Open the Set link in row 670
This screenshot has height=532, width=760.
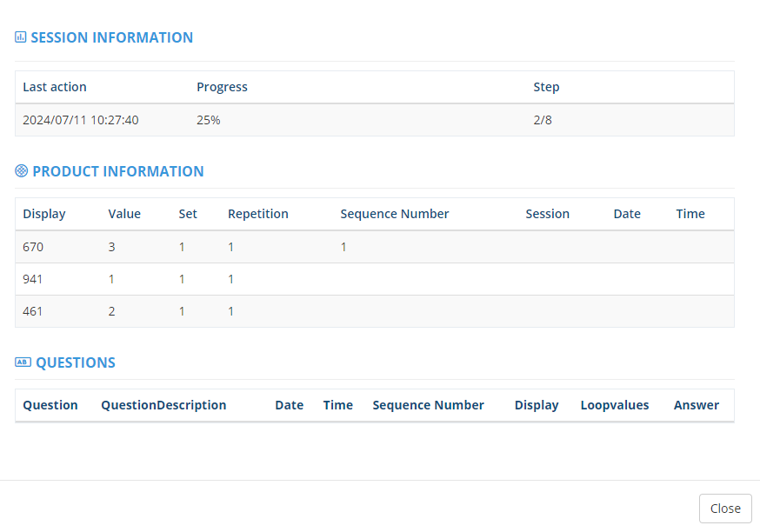point(182,247)
